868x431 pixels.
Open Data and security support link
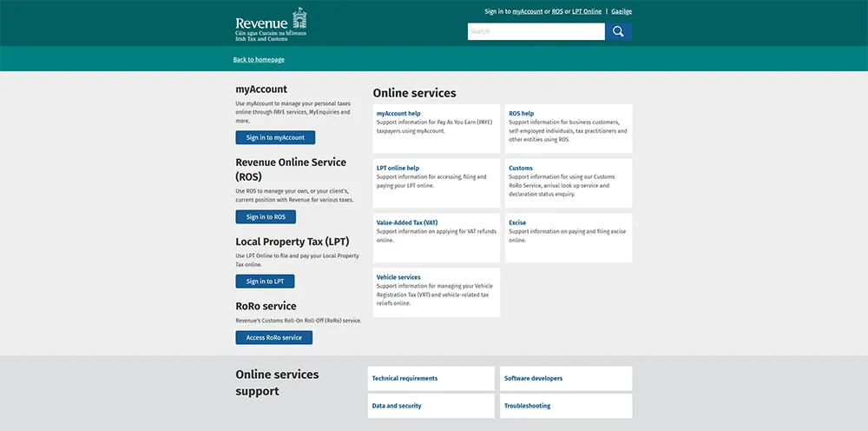click(x=431, y=406)
